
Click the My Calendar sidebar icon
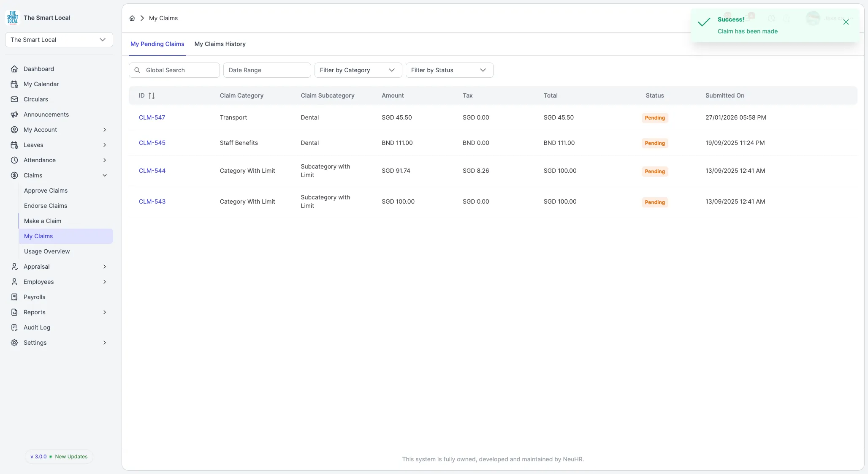[x=14, y=84]
